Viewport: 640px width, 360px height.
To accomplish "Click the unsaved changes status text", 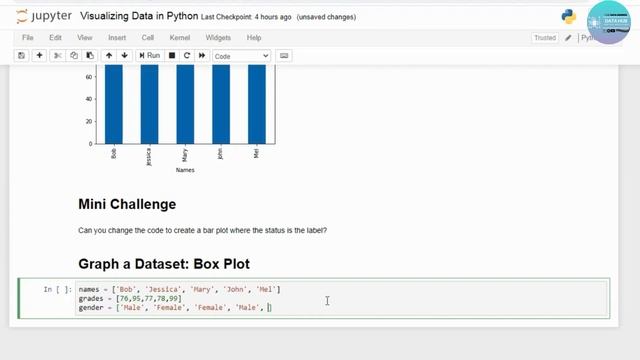I will 326,17.
